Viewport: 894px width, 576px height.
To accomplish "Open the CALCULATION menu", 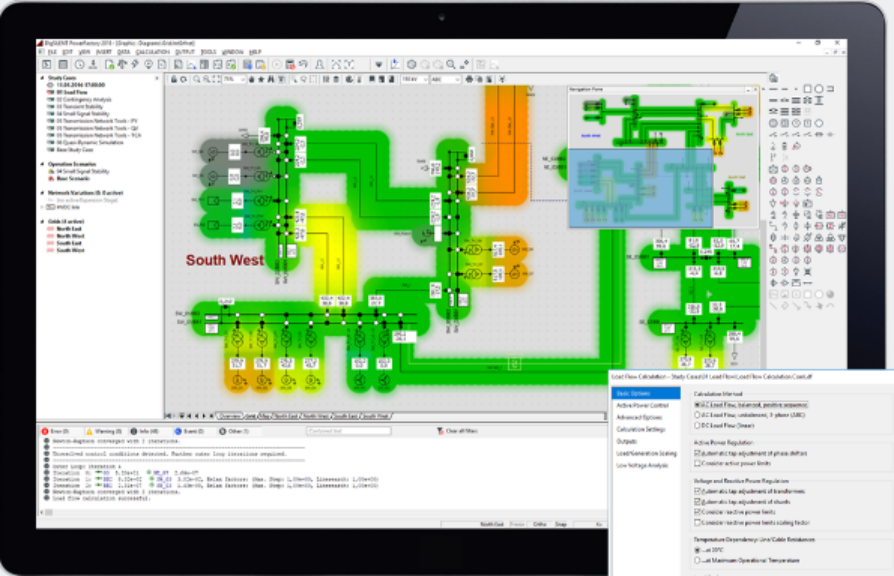I will coord(152,51).
